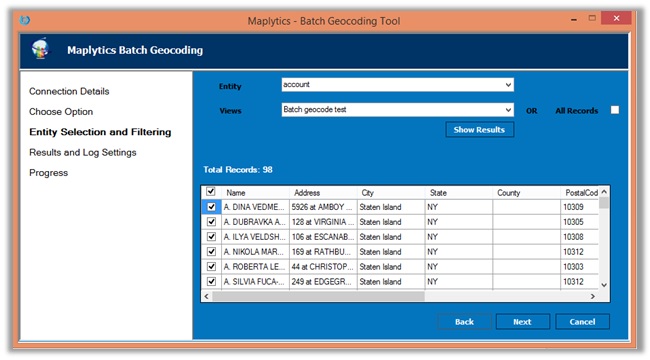
Task: Click the Back button
Action: pos(464,321)
